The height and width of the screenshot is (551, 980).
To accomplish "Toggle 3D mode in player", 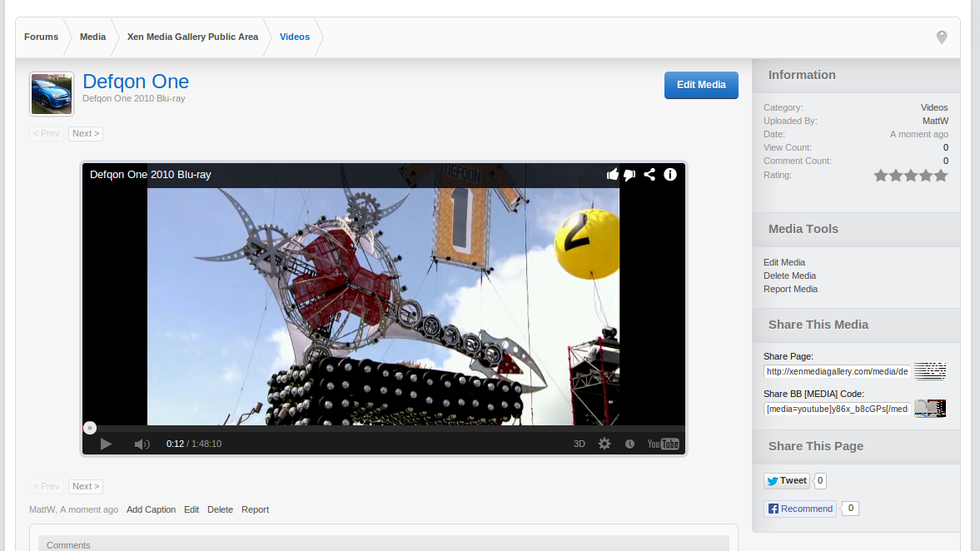I will click(x=580, y=444).
